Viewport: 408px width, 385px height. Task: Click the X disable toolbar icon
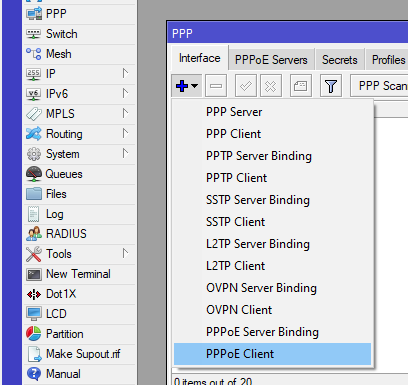271,86
